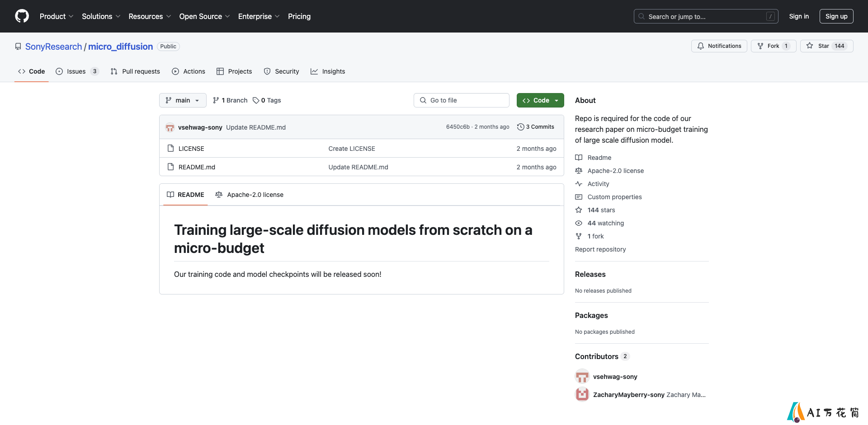Open the Projects tab

234,71
